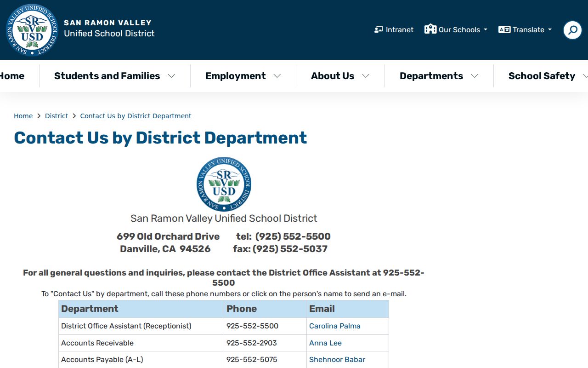Expand the About Us chevron
588x368 pixels.
click(366, 76)
